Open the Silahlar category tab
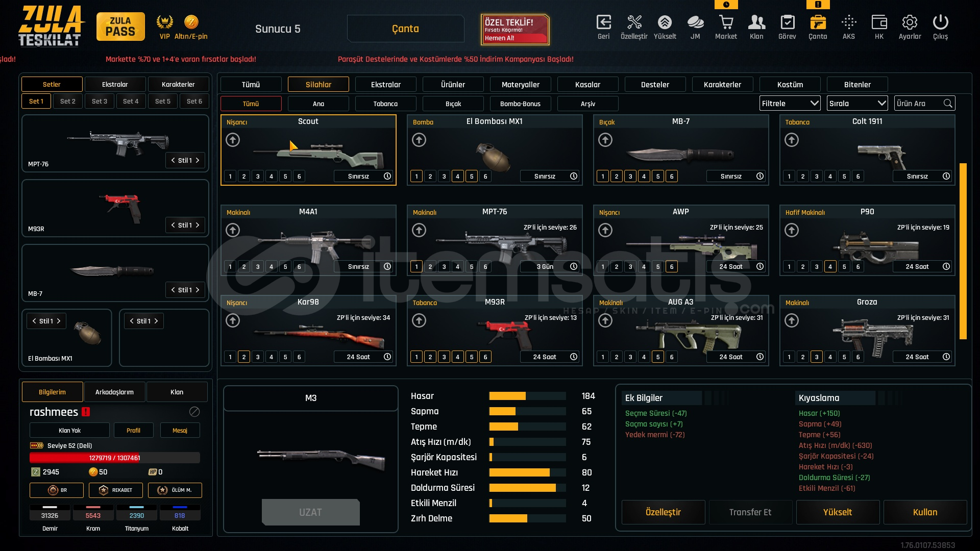Viewport: 980px width, 551px height. tap(318, 85)
